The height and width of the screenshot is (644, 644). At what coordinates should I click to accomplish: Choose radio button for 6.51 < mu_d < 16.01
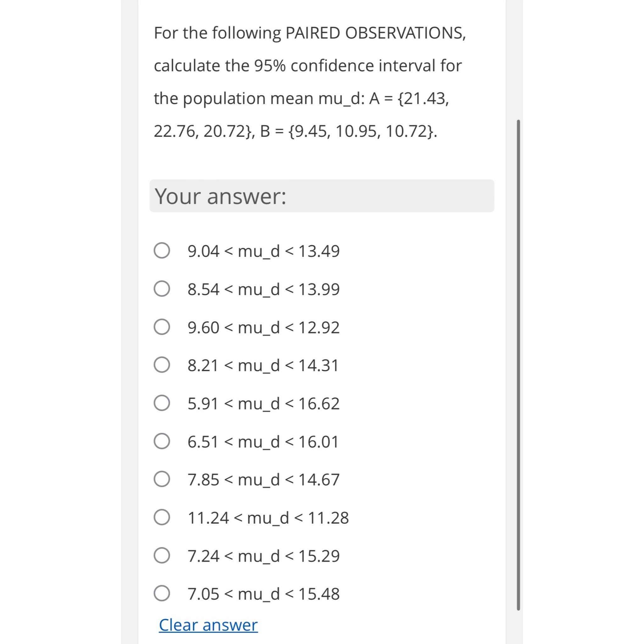(162, 441)
